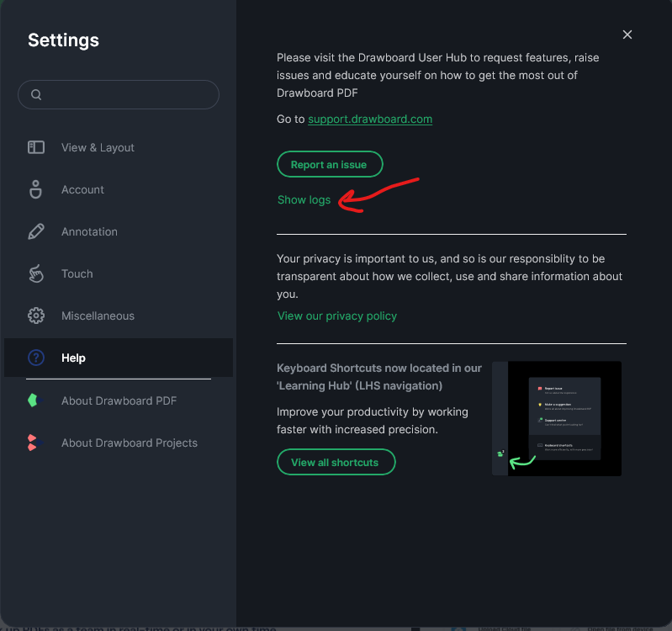Open About Drawboard Projects
The image size is (672, 631).
[x=119, y=443]
